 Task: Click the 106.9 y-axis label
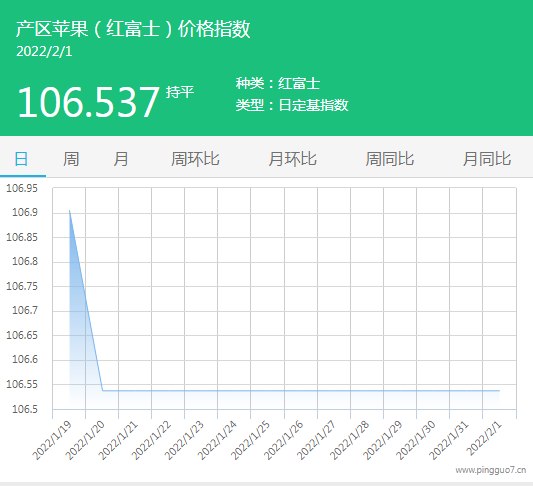(x=25, y=212)
